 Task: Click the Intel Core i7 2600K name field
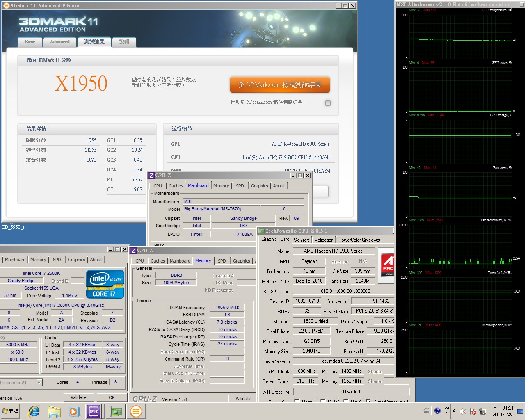41,273
